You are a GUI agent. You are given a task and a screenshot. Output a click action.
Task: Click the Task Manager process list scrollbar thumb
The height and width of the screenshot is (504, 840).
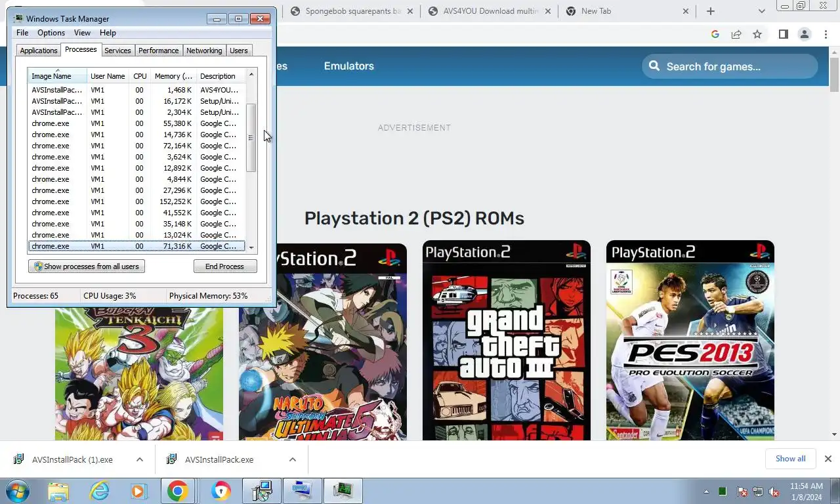click(251, 138)
